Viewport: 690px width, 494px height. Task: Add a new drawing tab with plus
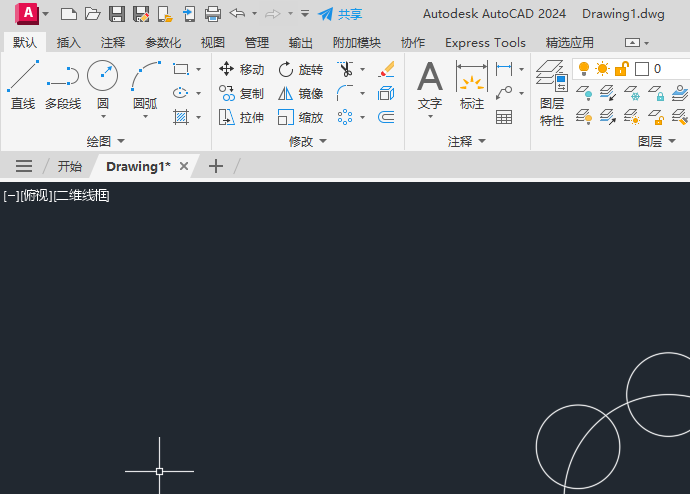click(x=215, y=166)
